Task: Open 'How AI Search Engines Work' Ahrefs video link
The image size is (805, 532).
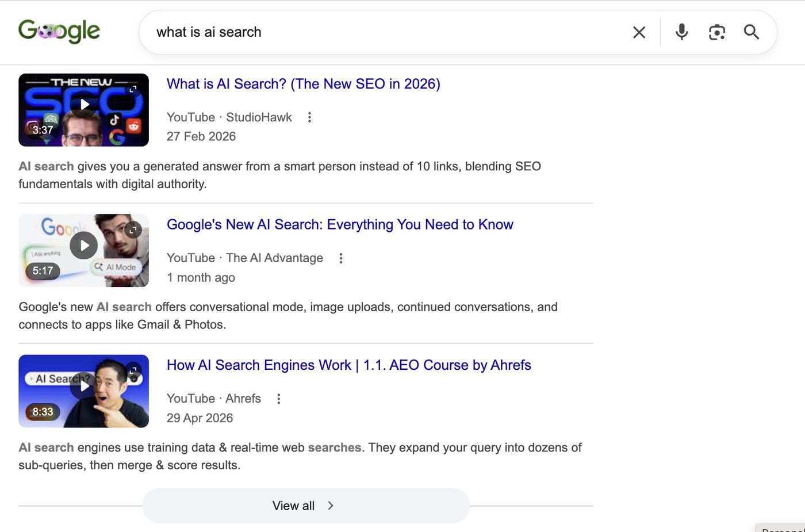Action: tap(349, 365)
